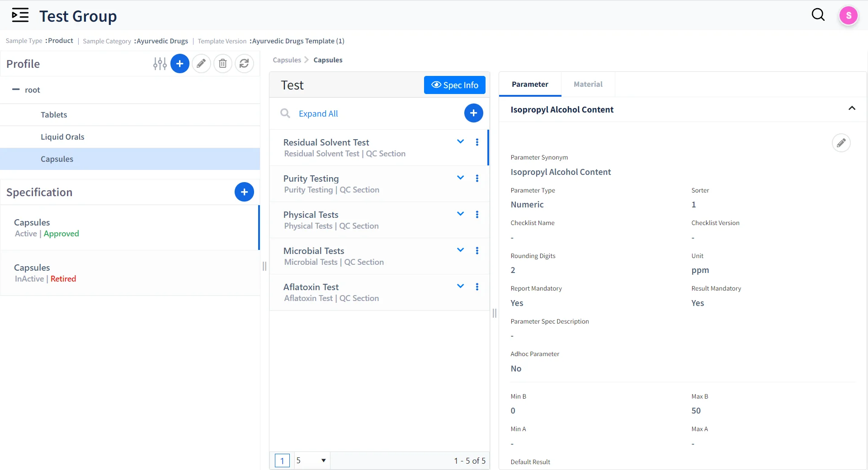
Task: Select Tablets in the profile tree
Action: (130, 115)
